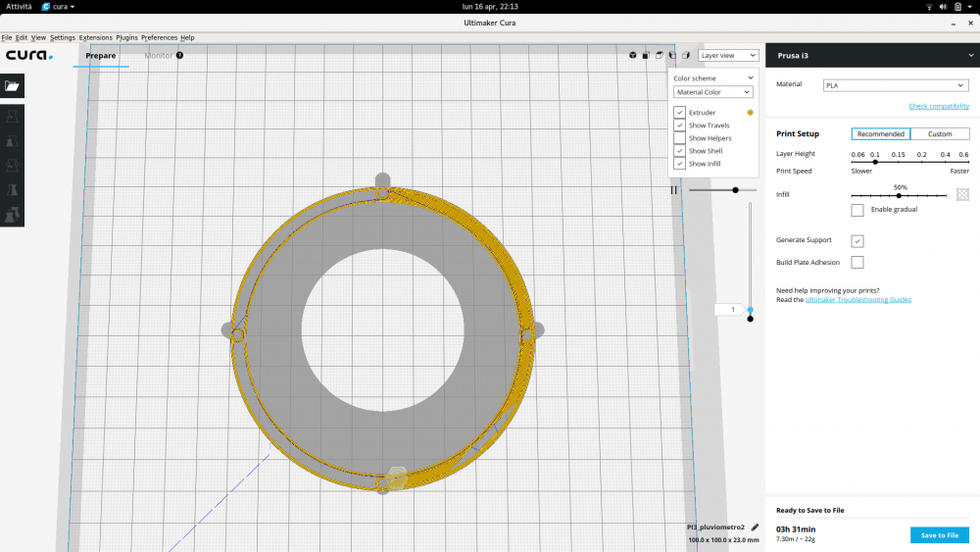The height and width of the screenshot is (552, 980).
Task: Open the Extensions menu
Action: point(95,37)
